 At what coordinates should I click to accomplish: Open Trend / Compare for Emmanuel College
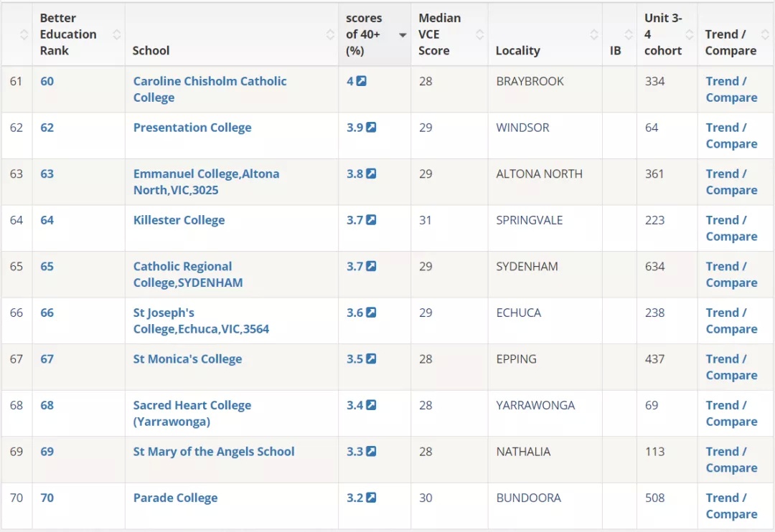pyautogui.click(x=731, y=182)
